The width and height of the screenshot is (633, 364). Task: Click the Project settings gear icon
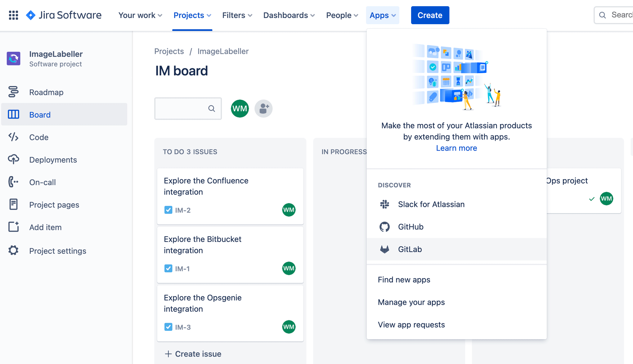(13, 251)
